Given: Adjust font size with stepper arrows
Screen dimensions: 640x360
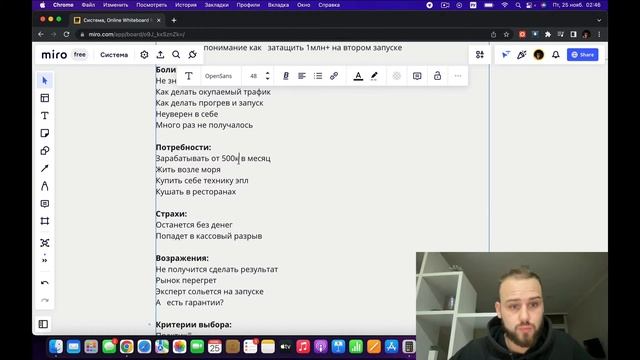Looking at the screenshot, I should coord(267,76).
